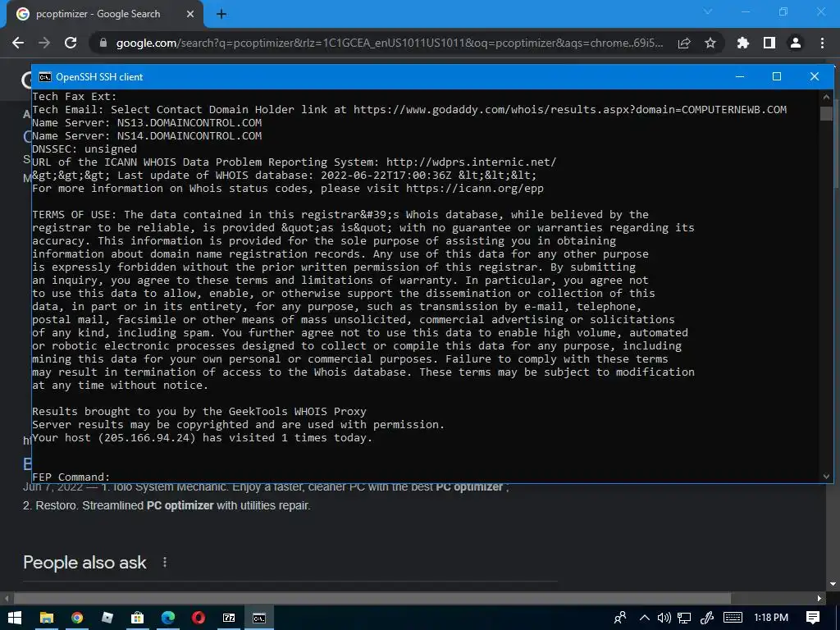This screenshot has height=630, width=840.
Task: Open the touch keyboard icon
Action: coord(733,618)
